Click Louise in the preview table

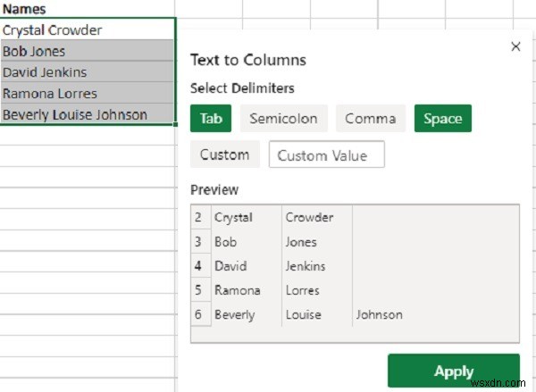[304, 315]
